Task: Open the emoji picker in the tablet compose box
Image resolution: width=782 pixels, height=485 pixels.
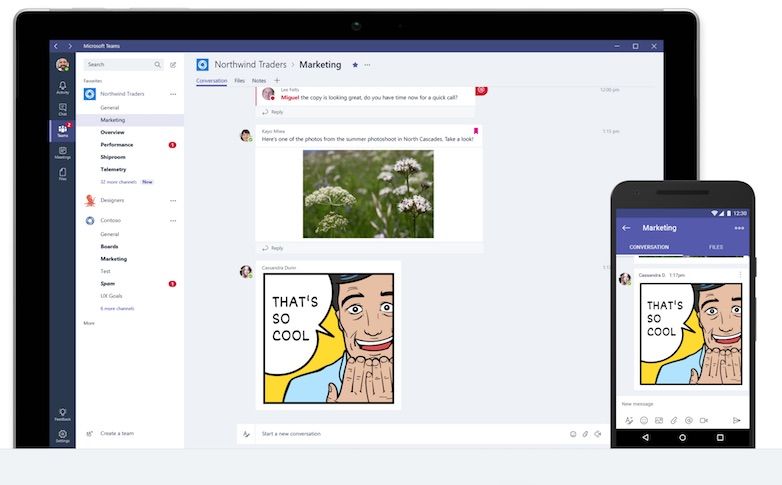Action: (573, 434)
